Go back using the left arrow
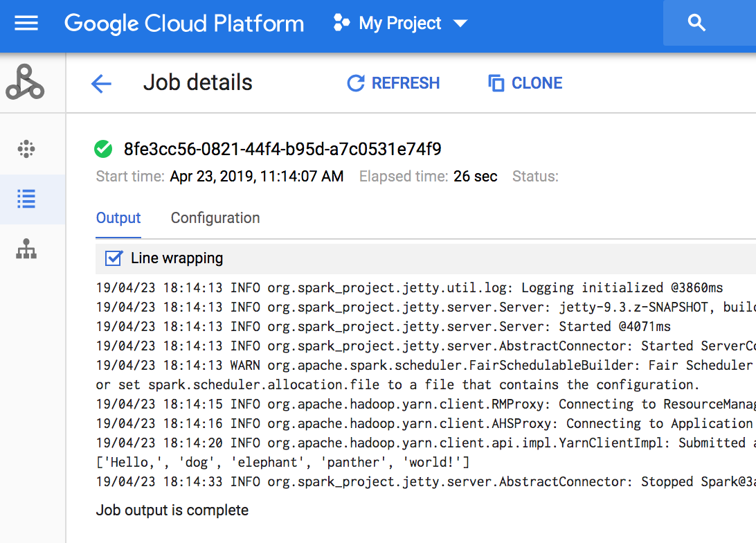This screenshot has width=756, height=543. pos(101,84)
